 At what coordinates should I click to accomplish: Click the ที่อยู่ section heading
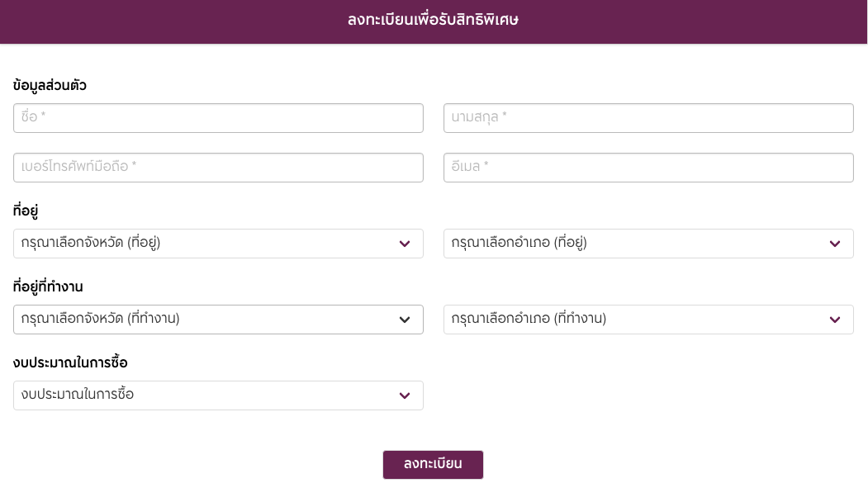[x=26, y=211]
